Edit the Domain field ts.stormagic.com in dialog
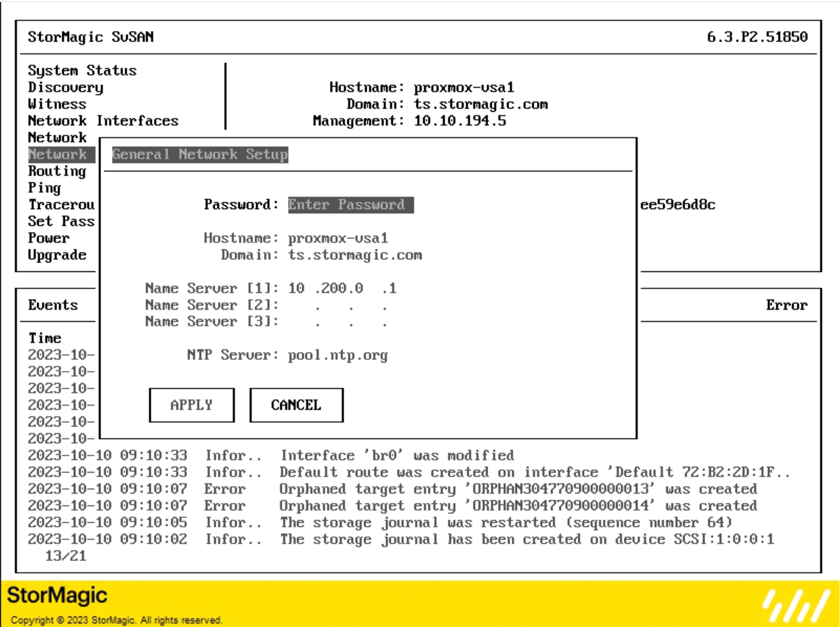Viewport: 840px width, 627px height. 355,255
